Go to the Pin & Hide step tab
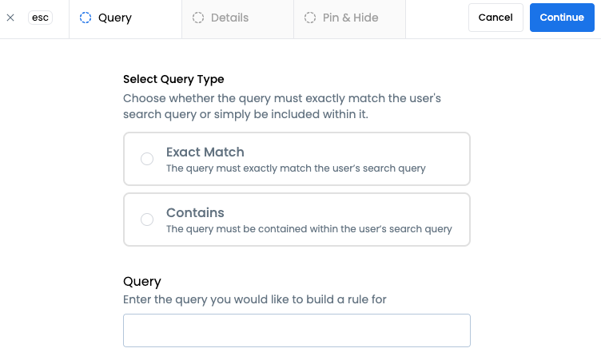 coord(349,19)
